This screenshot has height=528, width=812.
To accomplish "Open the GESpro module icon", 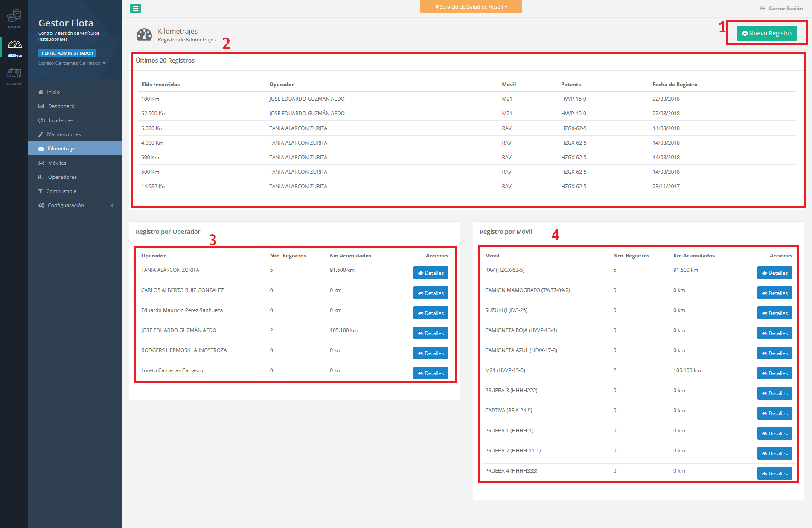I will pos(14,17).
